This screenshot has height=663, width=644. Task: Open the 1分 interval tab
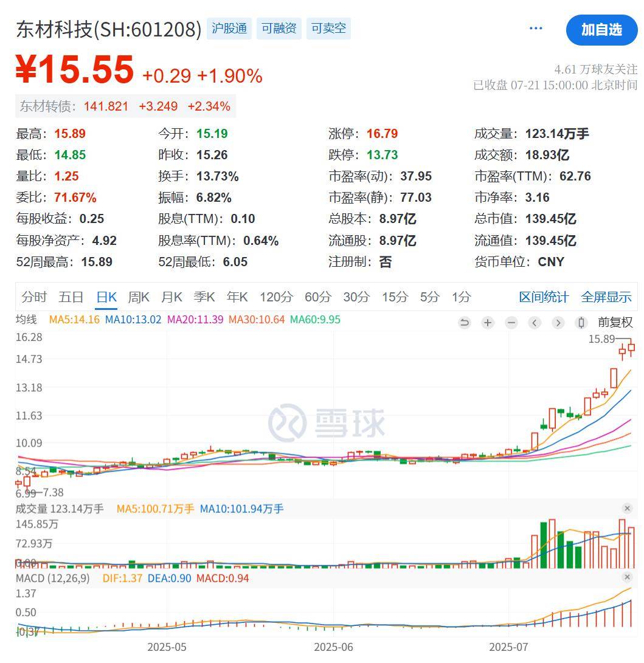click(x=461, y=297)
